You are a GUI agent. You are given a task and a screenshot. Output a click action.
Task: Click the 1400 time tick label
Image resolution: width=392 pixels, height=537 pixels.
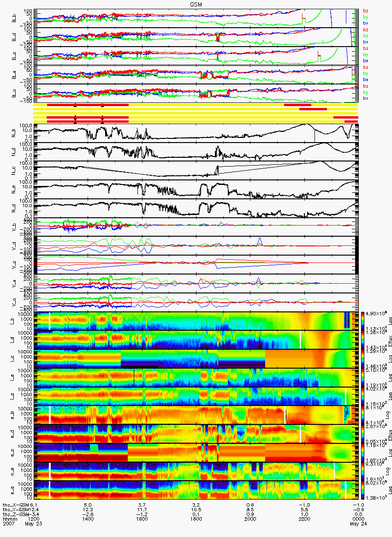click(88, 519)
